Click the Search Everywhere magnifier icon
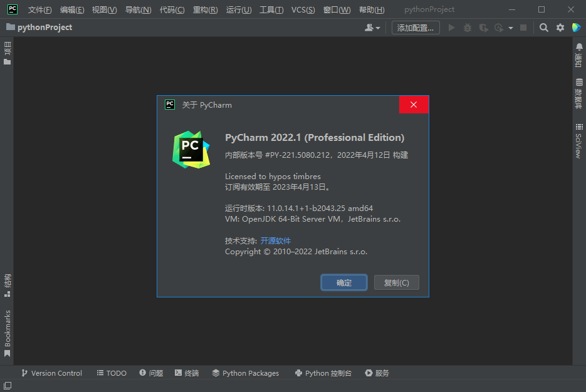The image size is (586, 392). pyautogui.click(x=543, y=28)
